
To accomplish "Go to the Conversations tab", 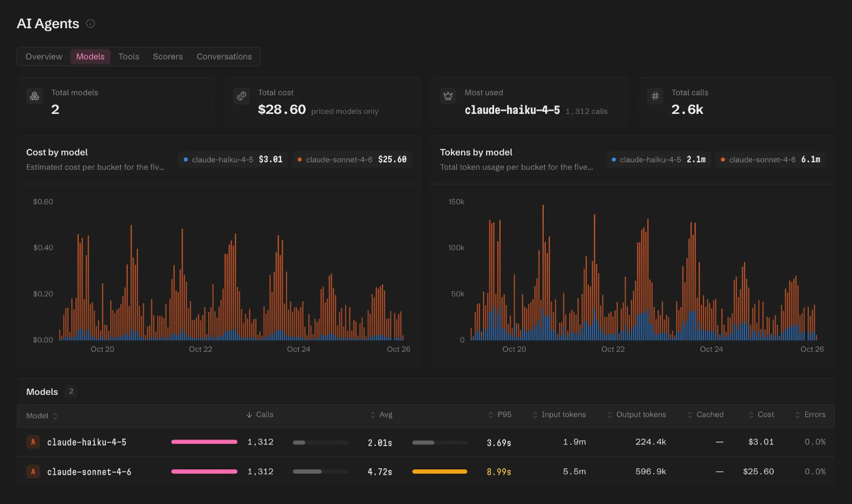I will click(x=224, y=56).
